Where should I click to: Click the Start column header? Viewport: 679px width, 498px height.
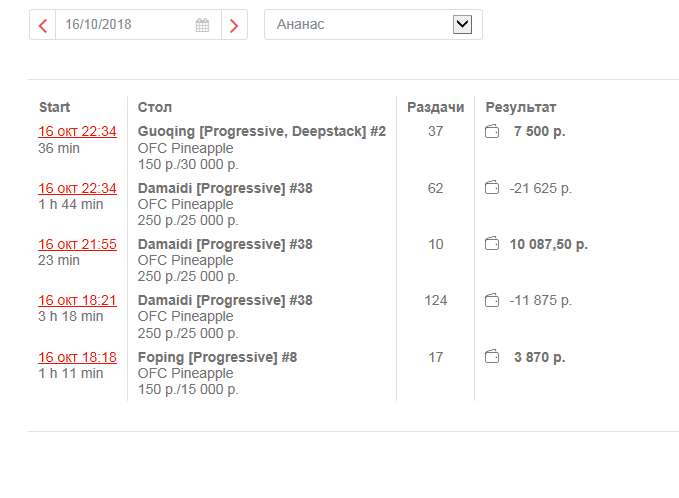pos(54,107)
